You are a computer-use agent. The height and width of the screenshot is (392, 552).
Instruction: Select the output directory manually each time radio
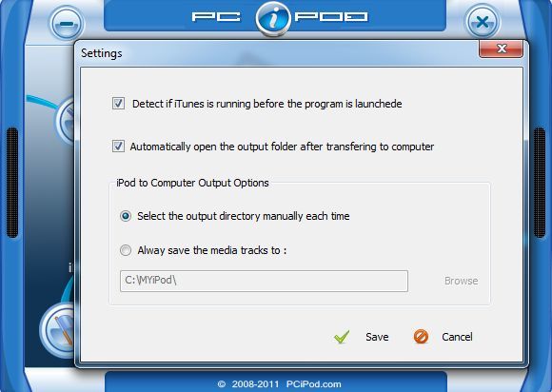point(126,216)
